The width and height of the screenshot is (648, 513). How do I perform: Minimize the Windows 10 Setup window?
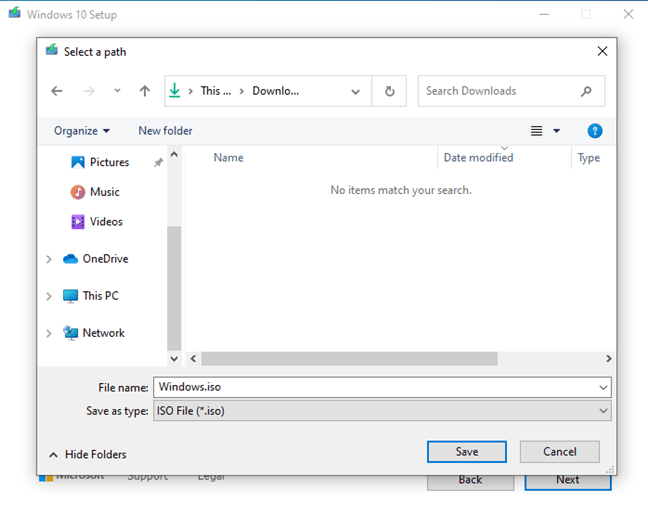(x=544, y=14)
